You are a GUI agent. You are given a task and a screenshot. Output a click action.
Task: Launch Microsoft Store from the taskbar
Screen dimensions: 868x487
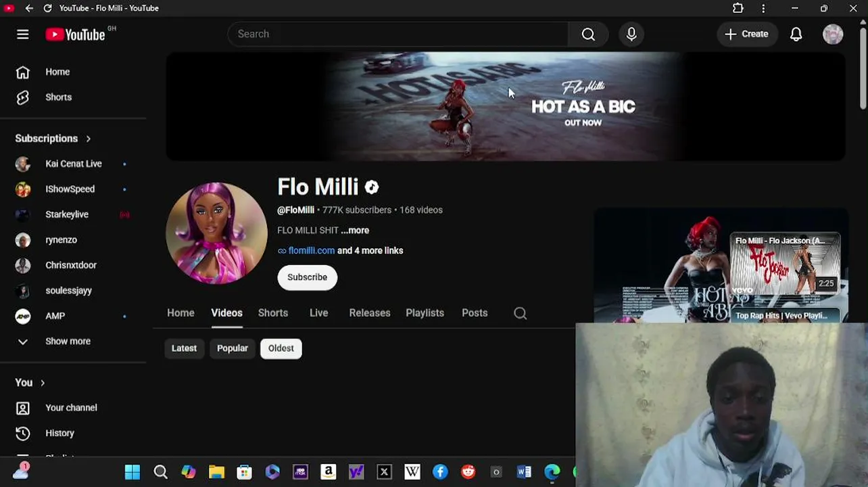click(x=244, y=472)
